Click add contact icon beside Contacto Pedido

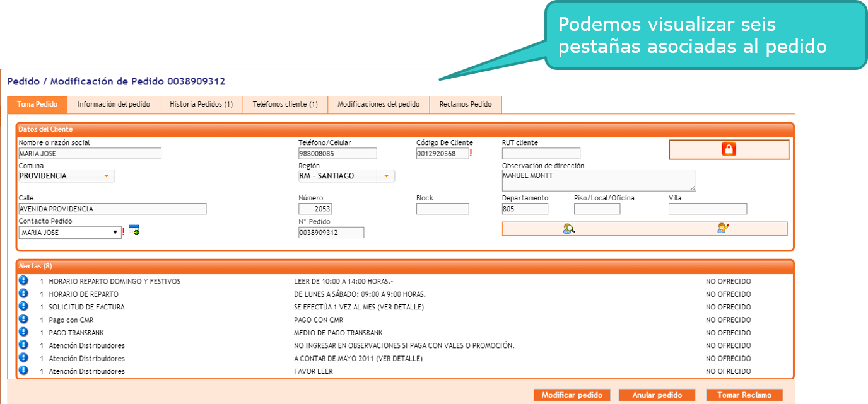point(134,230)
